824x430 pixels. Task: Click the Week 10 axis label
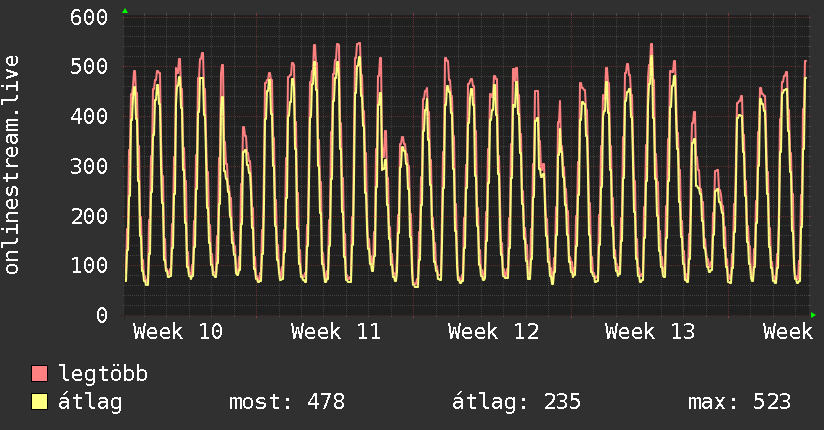178,331
